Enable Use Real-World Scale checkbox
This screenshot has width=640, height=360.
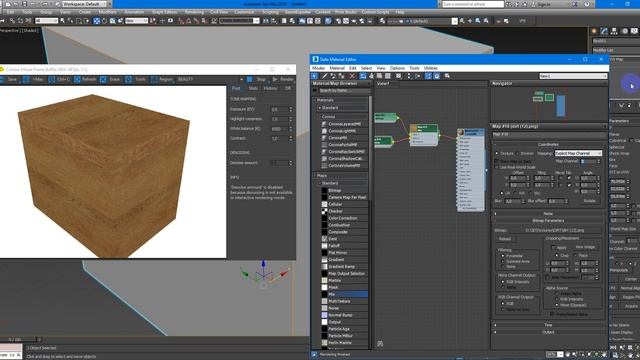click(497, 167)
